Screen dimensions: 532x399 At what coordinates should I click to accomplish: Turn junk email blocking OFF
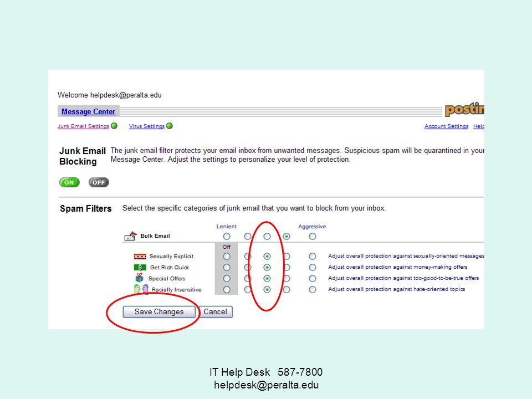click(x=99, y=182)
